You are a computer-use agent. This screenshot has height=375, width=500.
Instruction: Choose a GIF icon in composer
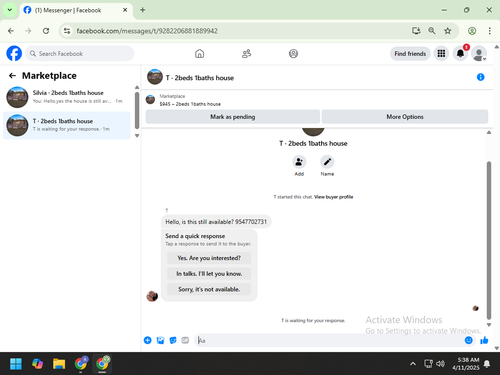(x=185, y=340)
